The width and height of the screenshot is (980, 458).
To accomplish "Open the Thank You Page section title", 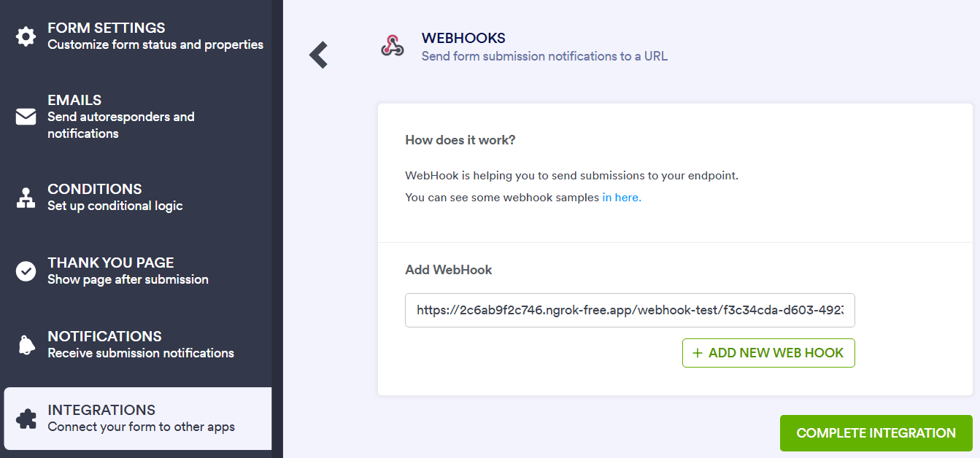I will click(111, 263).
